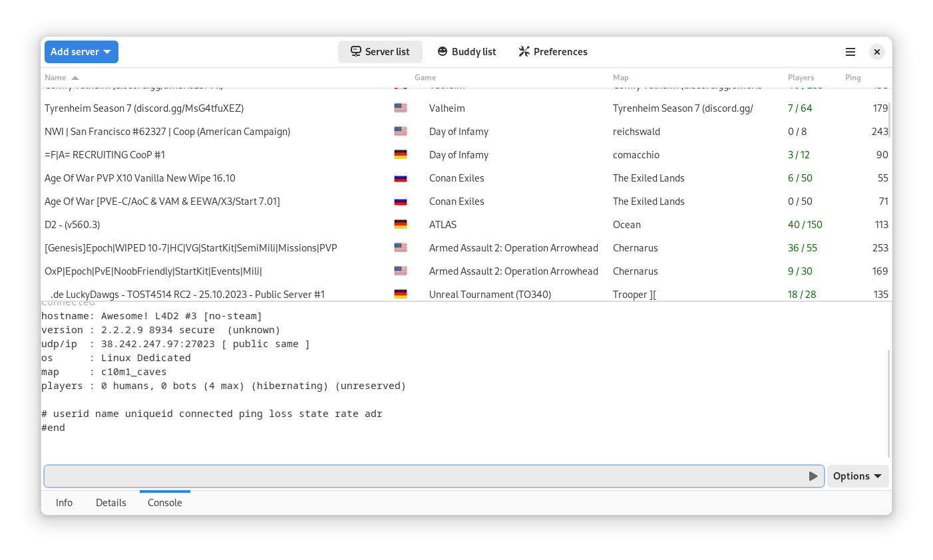The width and height of the screenshot is (933, 560).
Task: Click German flag on RECRUITING CooP #1 row
Action: coord(401,155)
